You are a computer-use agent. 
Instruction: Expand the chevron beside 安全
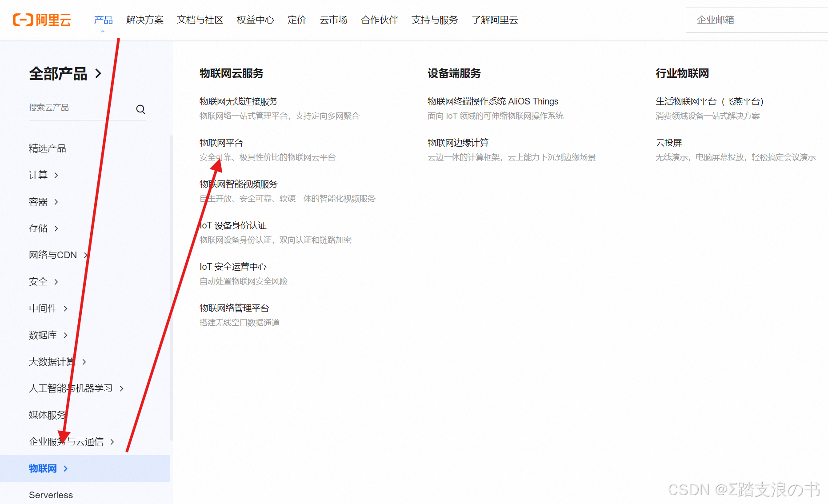click(56, 282)
